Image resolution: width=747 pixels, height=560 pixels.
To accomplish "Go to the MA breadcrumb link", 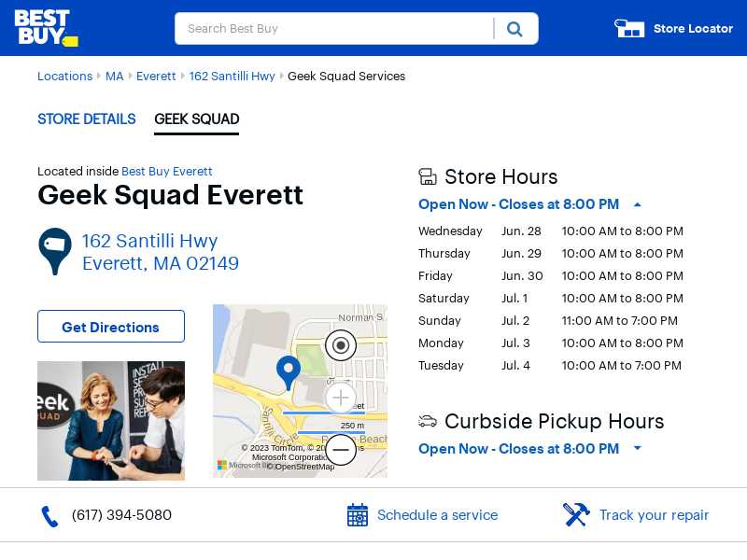I will tap(114, 77).
